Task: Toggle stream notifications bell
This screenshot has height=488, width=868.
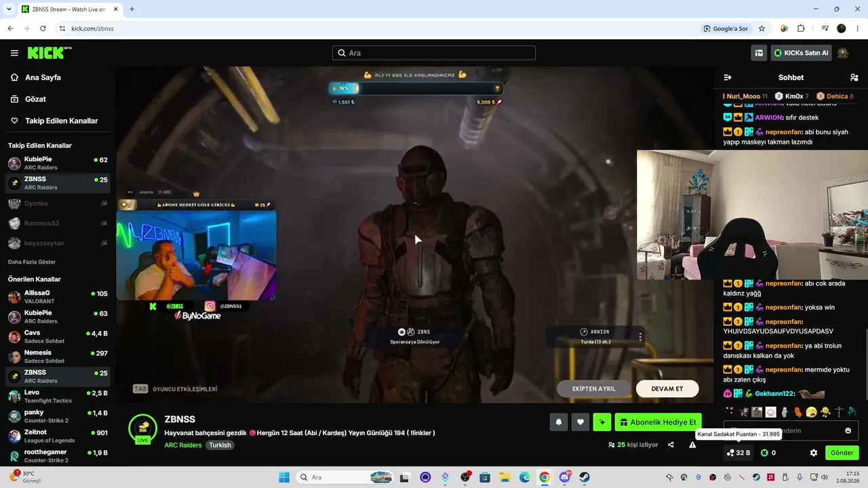Action: point(558,422)
